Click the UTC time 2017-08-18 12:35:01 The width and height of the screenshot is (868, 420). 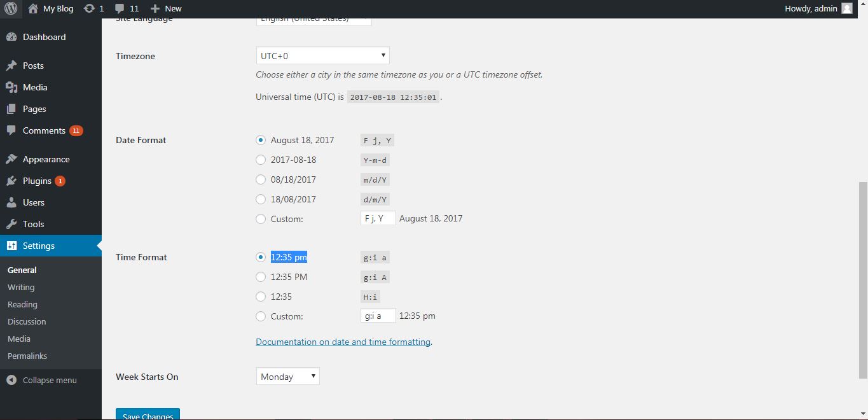pos(393,97)
